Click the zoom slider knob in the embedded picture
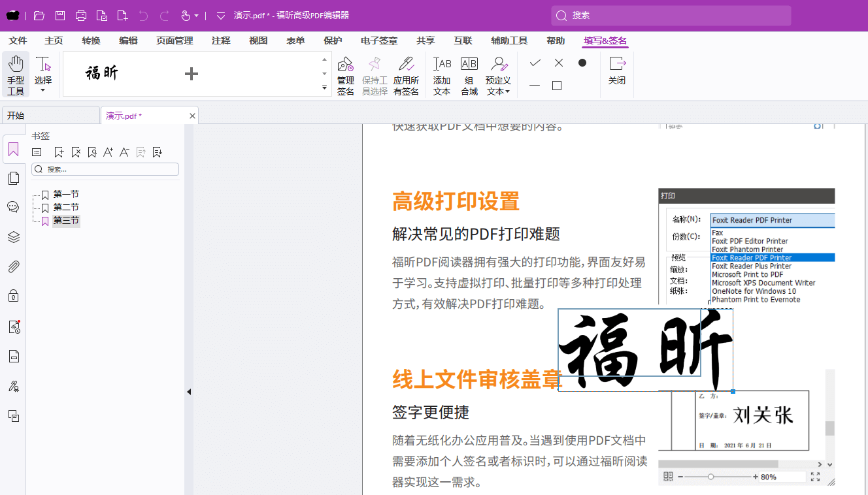Image resolution: width=868 pixels, height=495 pixels. 711,477
